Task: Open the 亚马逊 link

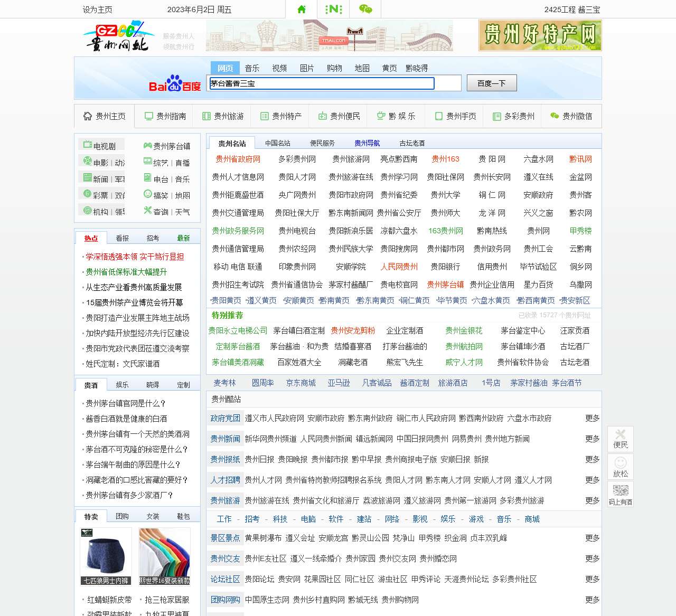Action: coord(339,383)
